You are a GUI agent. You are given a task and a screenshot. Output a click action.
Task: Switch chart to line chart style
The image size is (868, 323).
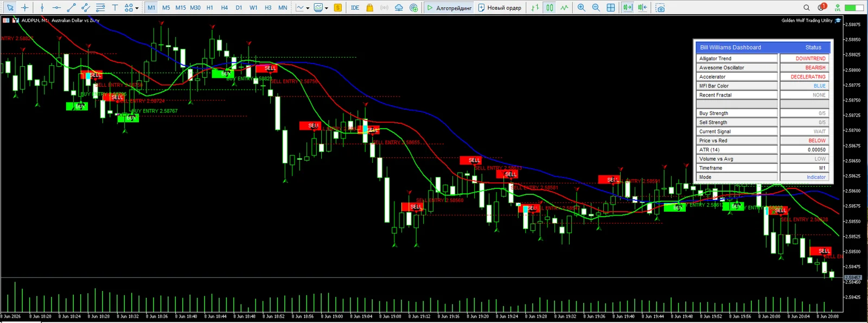tap(564, 8)
